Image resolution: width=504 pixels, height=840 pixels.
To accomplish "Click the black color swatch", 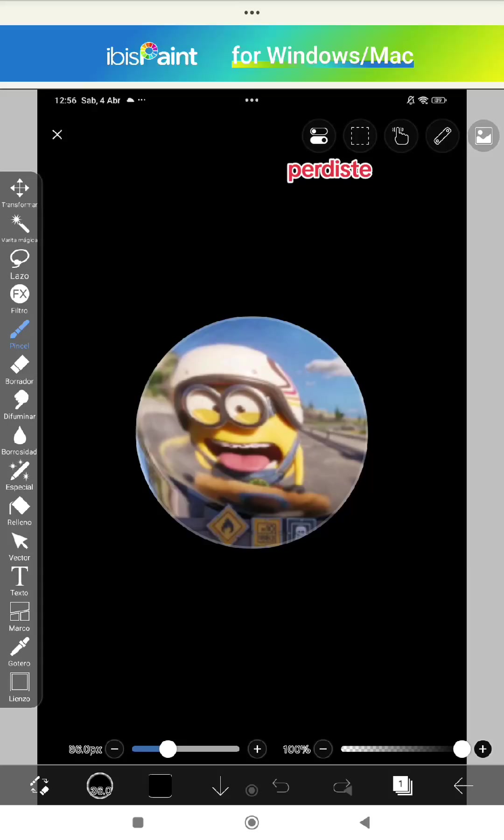I will pyautogui.click(x=160, y=786).
